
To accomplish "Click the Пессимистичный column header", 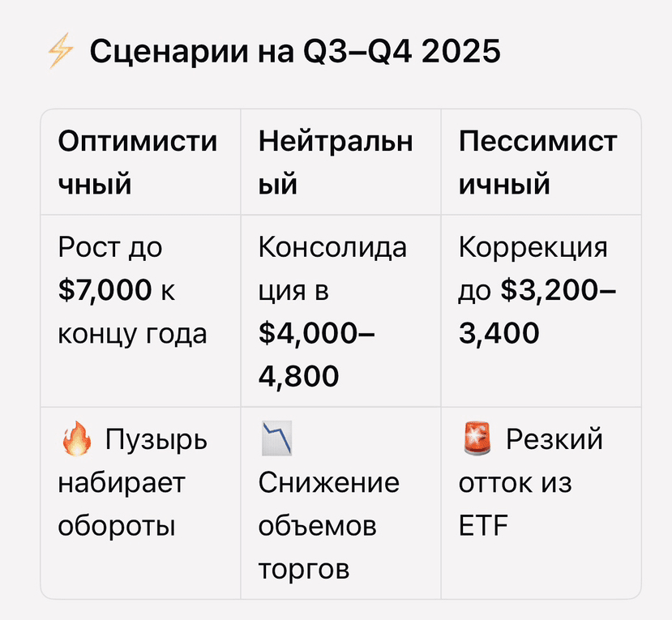I will (x=538, y=162).
